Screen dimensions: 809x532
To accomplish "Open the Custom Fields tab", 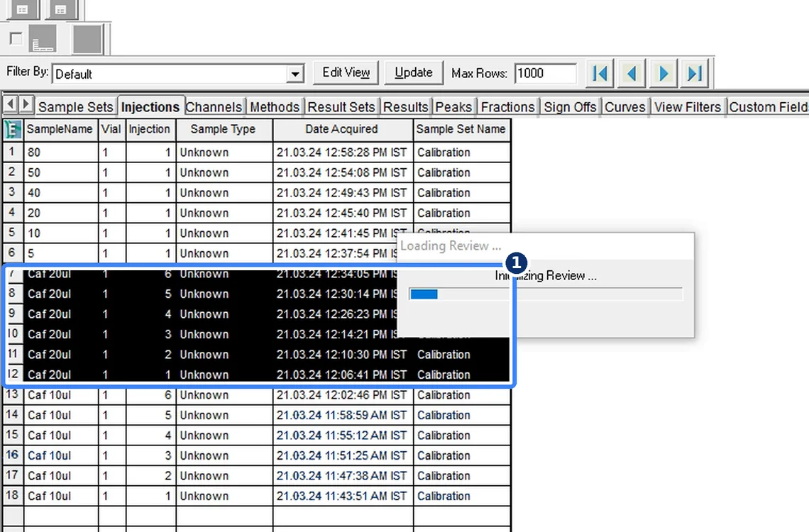I will click(769, 106).
